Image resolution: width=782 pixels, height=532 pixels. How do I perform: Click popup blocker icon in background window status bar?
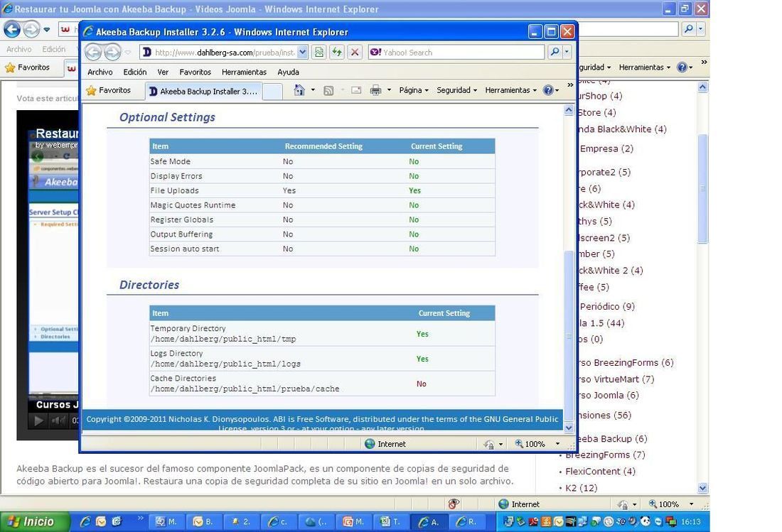point(454,504)
